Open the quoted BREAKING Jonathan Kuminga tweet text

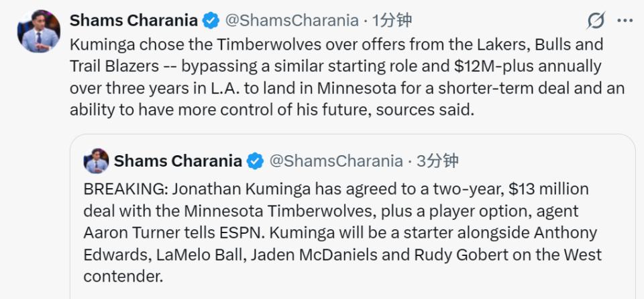342,232
